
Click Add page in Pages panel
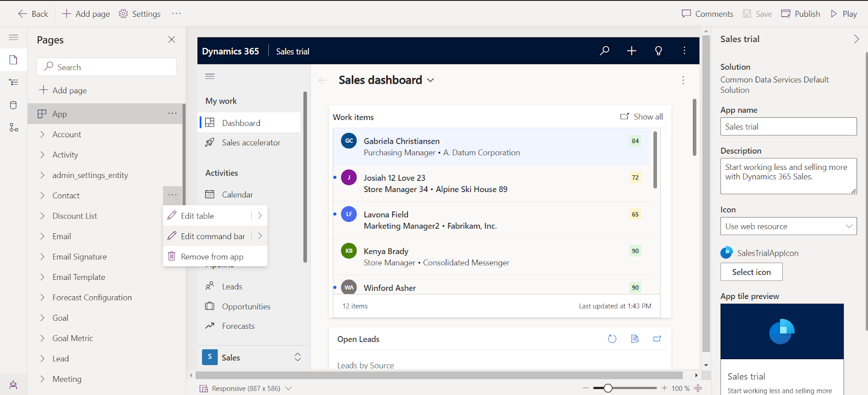coord(63,90)
